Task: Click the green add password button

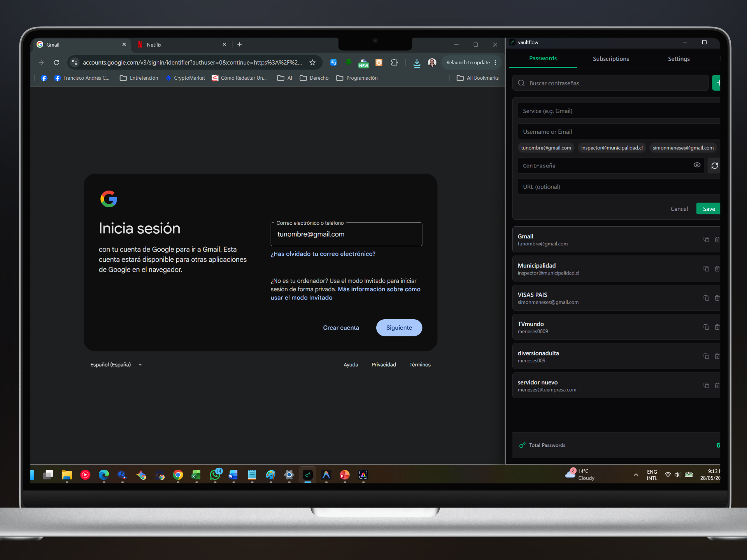Action: tap(716, 83)
